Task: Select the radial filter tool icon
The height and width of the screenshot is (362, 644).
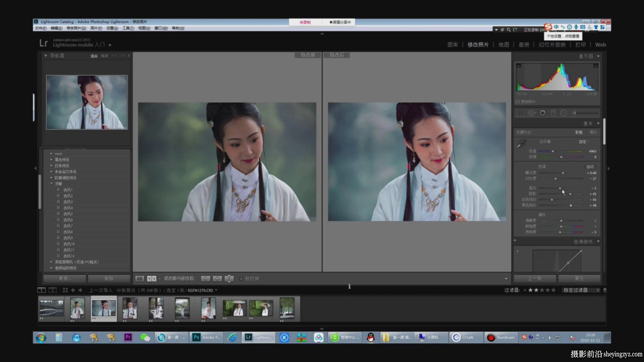Action: point(563,113)
